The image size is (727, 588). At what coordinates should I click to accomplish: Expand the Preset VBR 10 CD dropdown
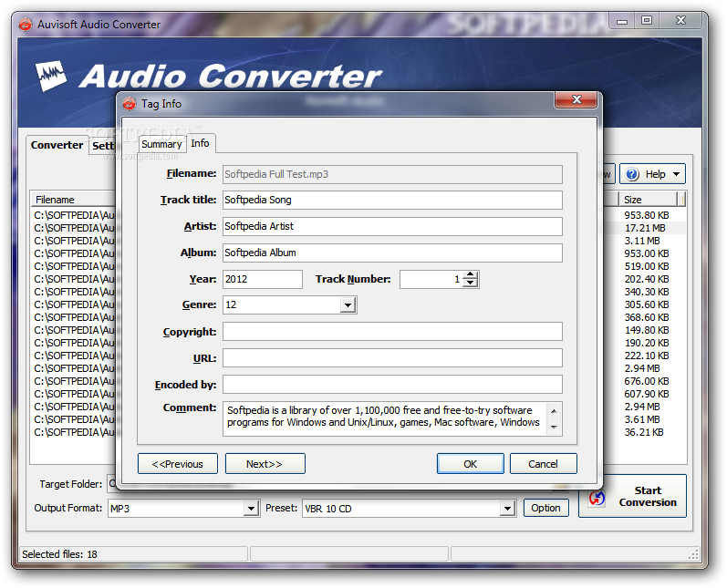click(x=508, y=509)
